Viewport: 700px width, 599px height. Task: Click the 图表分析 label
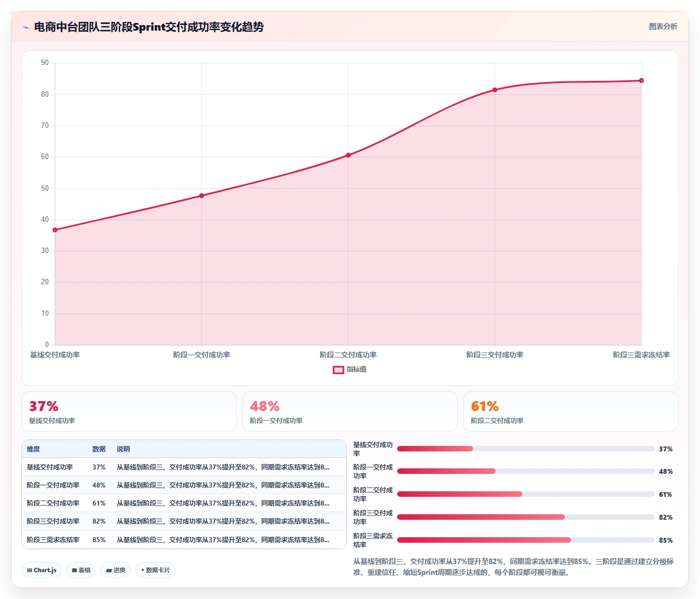coord(663,26)
